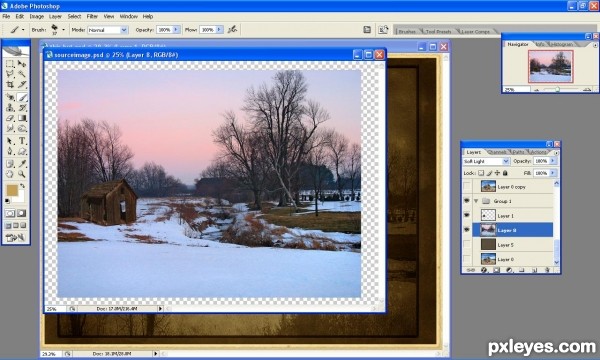Image resolution: width=600 pixels, height=360 pixels.
Task: Collapse Group 1 triangle
Action: [476, 201]
